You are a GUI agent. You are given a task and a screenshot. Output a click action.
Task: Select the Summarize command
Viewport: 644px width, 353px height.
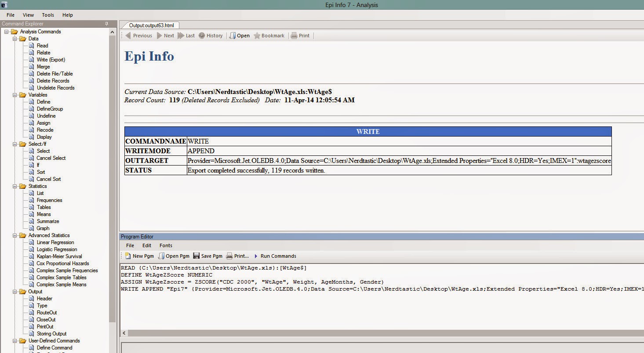click(48, 221)
